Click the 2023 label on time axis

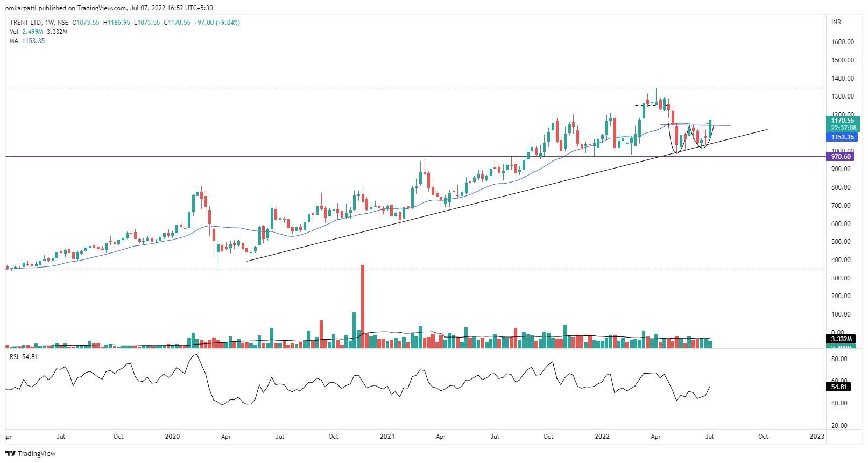(x=816, y=437)
